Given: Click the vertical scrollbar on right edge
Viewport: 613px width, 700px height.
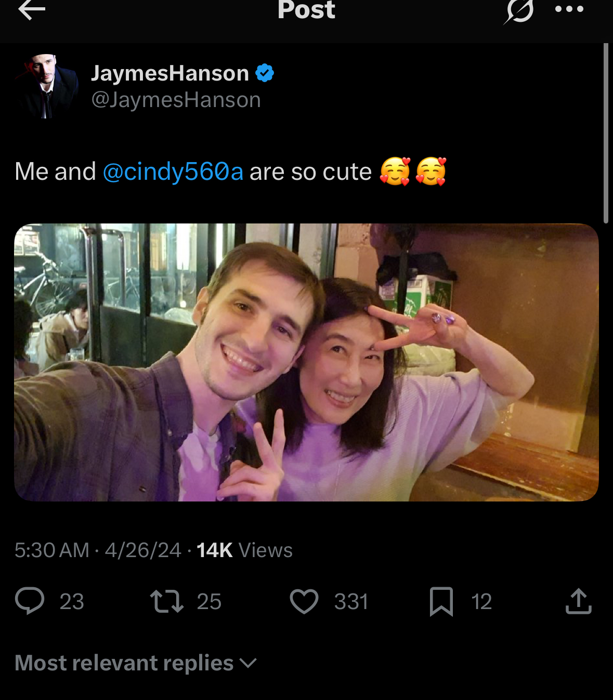Looking at the screenshot, I should click(606, 134).
